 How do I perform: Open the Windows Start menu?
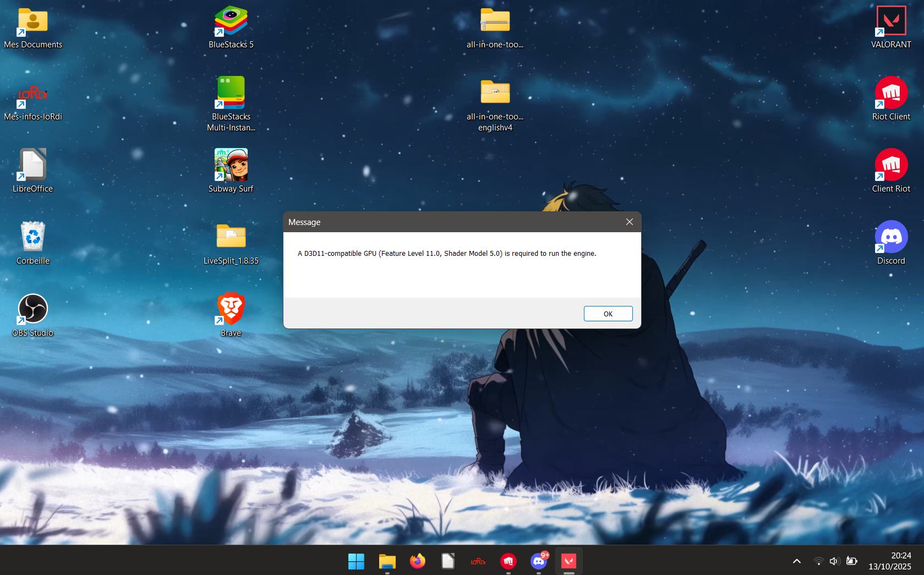click(356, 561)
